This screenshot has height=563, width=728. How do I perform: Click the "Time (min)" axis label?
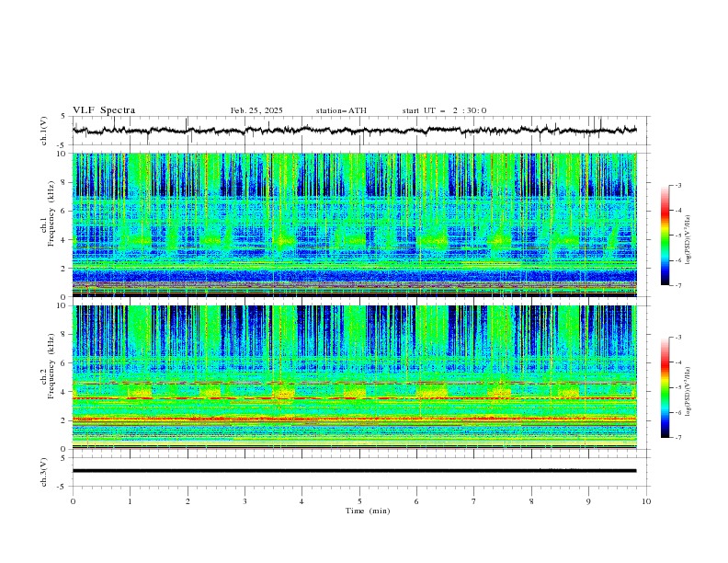pyautogui.click(x=368, y=511)
